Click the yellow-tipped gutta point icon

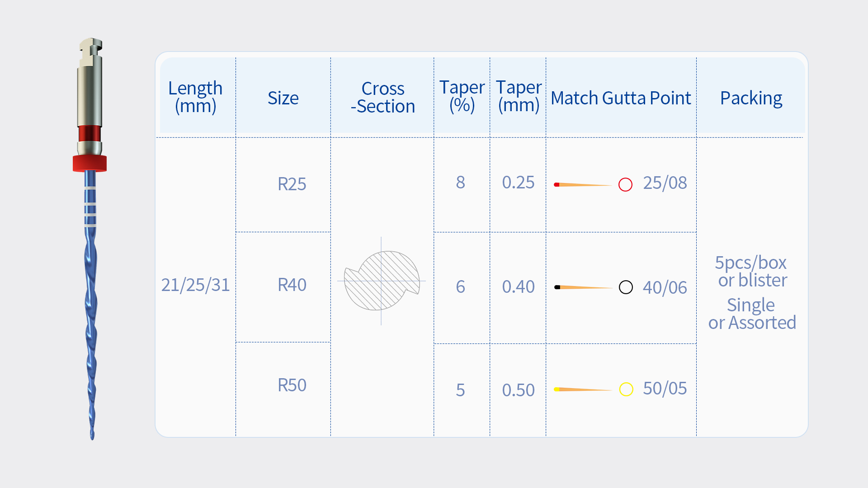582,389
